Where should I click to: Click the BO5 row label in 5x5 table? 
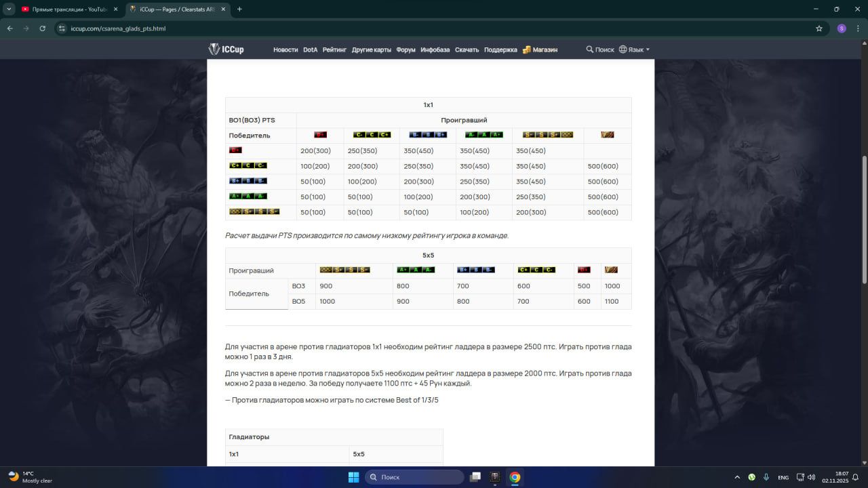pyautogui.click(x=302, y=301)
